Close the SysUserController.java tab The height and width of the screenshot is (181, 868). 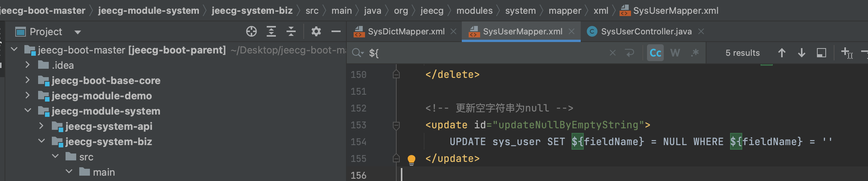coord(701,32)
